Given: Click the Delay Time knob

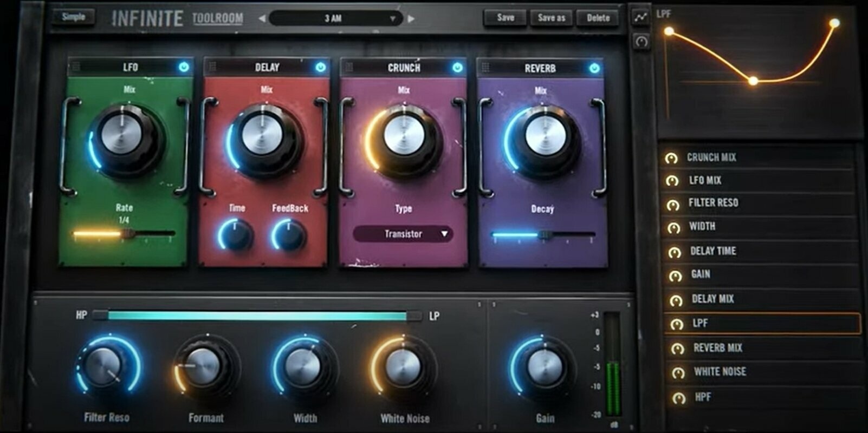Looking at the screenshot, I should (x=236, y=236).
